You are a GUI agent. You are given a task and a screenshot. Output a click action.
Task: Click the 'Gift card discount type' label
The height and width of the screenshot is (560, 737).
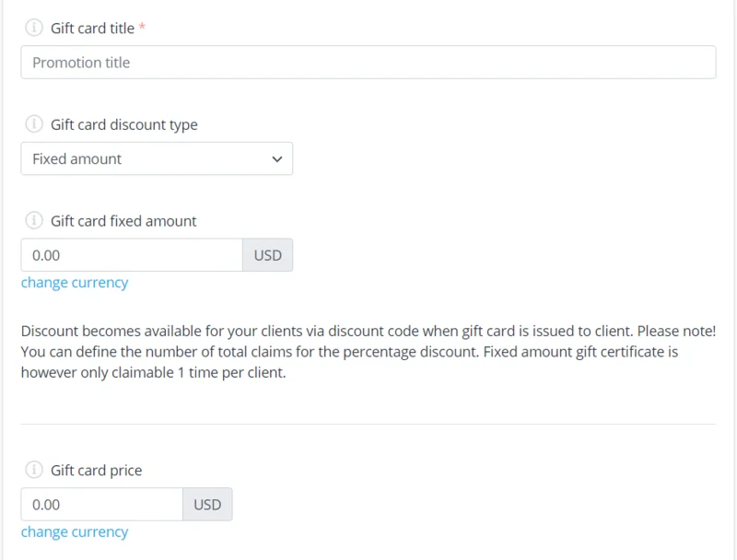(123, 124)
